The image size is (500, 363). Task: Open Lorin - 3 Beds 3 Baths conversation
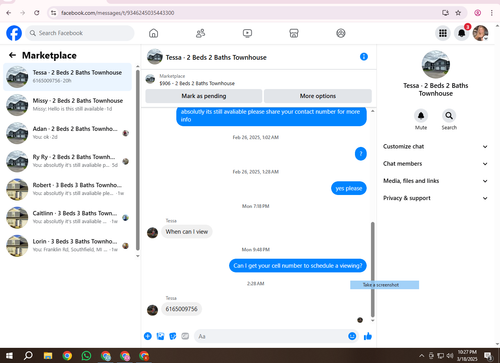tap(68, 246)
